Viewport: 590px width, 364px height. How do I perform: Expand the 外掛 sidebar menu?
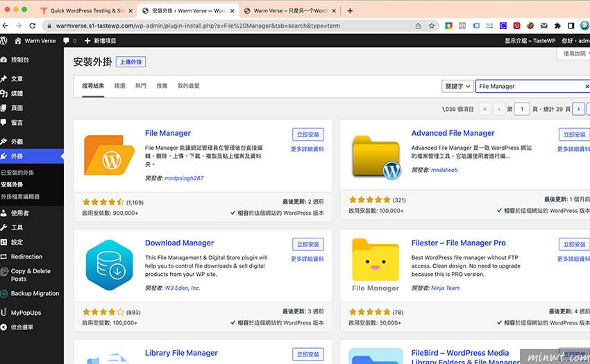pos(17,156)
